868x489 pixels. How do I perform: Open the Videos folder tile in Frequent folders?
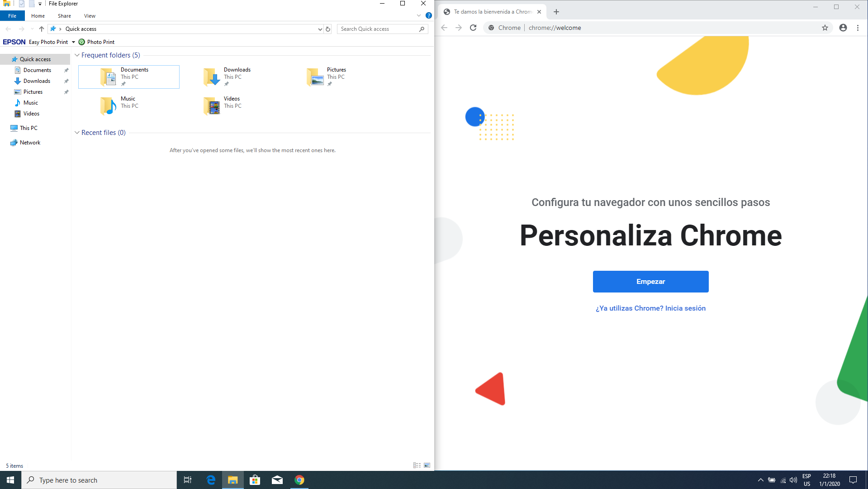[x=232, y=105]
